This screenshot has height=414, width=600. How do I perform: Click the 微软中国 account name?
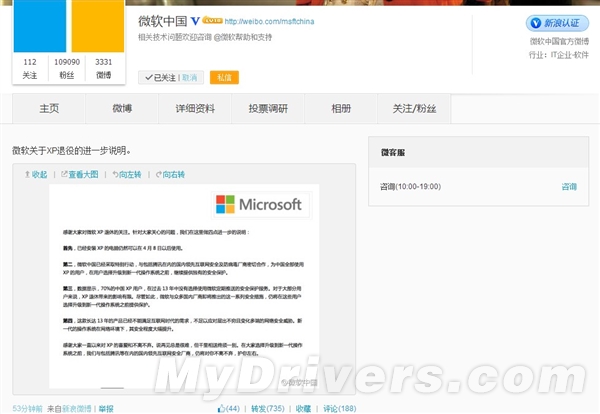pos(163,21)
